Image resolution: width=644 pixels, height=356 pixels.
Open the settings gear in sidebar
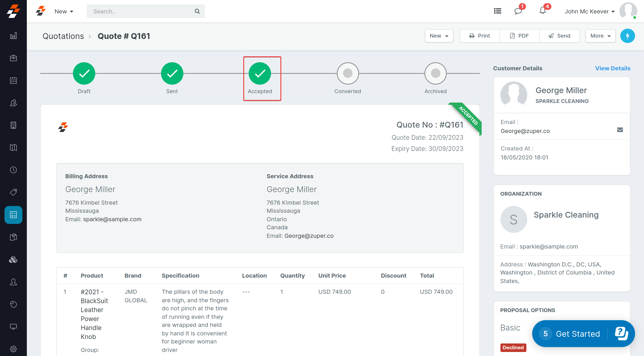tap(13, 349)
